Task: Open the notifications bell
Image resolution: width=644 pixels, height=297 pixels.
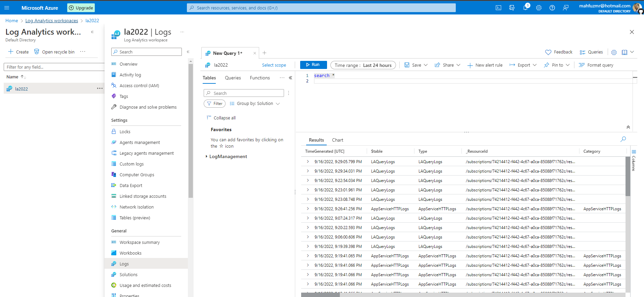Action: [525, 8]
